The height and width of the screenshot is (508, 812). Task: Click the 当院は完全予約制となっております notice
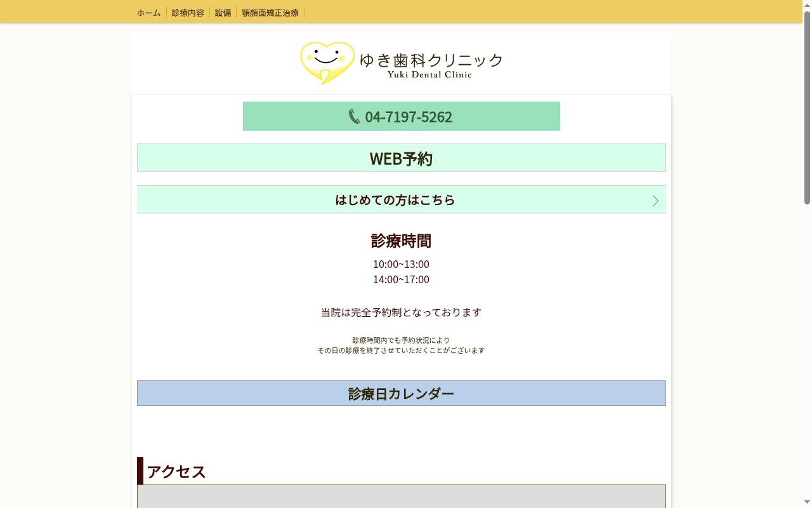click(x=401, y=312)
